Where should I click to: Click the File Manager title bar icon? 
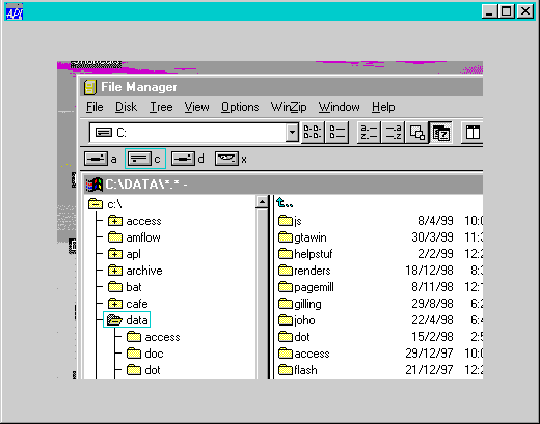[90, 87]
